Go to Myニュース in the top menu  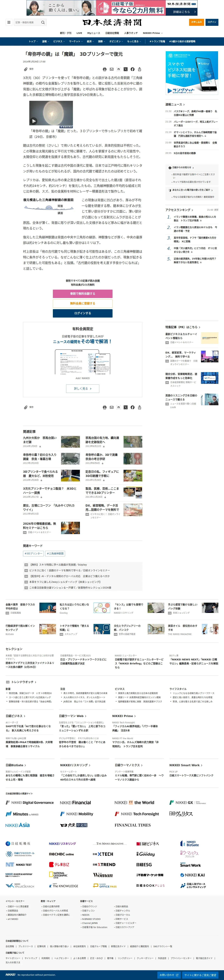(94, 33)
